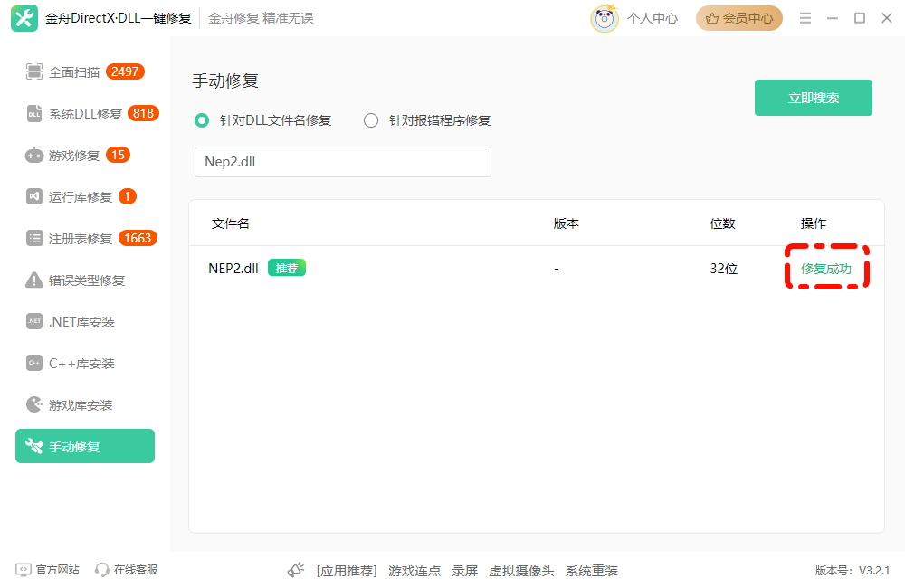This screenshot has height=588, width=905.
Task: Click the 2497 badge on full scan
Action: click(125, 71)
